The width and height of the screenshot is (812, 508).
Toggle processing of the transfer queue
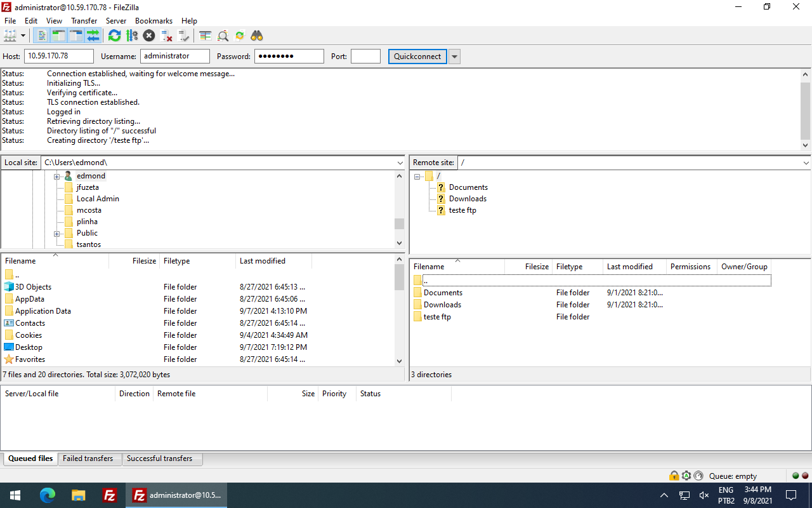(x=132, y=36)
